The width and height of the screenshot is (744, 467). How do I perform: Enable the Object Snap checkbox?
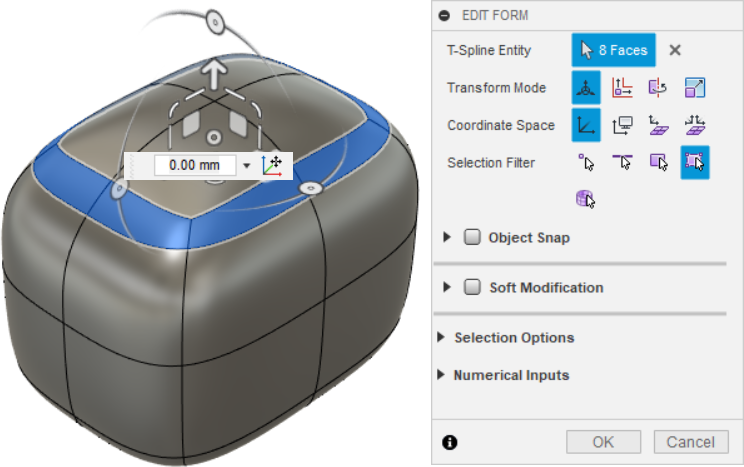tap(472, 237)
